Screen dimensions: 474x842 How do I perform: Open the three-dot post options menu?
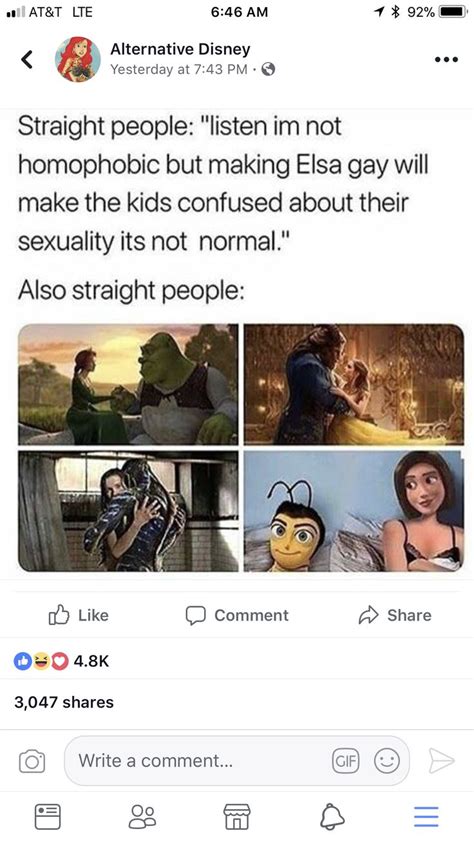coord(447,60)
